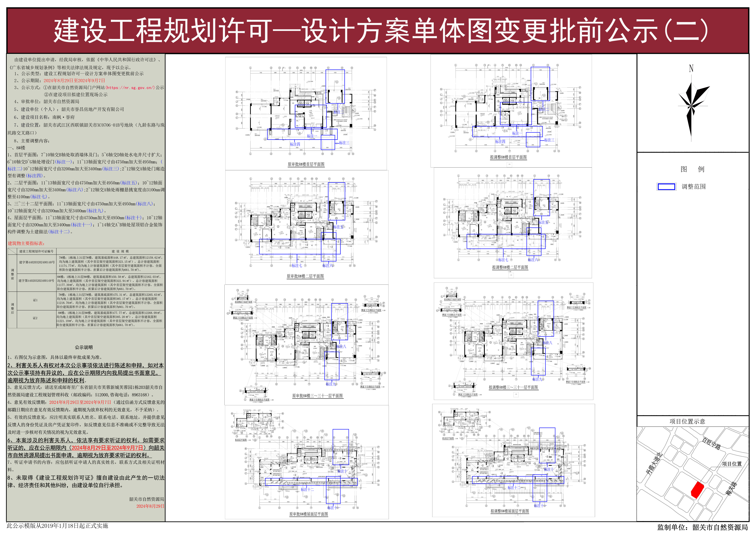Click the red 公示期限 date range text

pos(74,80)
